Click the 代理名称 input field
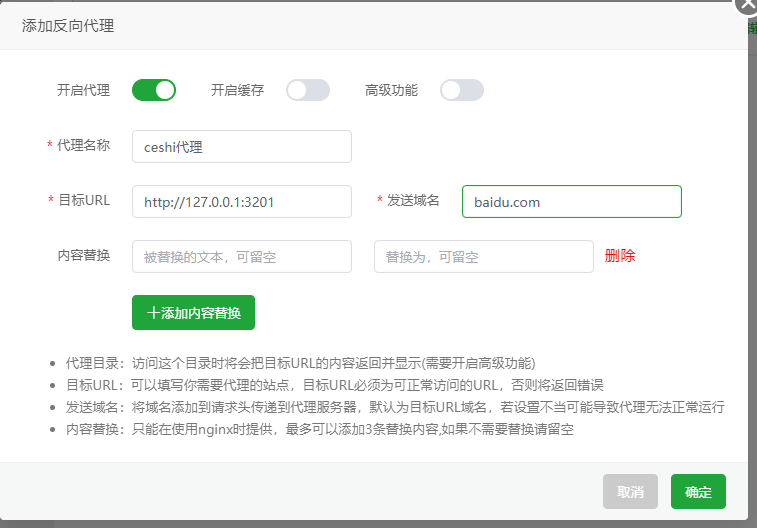The width and height of the screenshot is (757, 528). (x=242, y=147)
